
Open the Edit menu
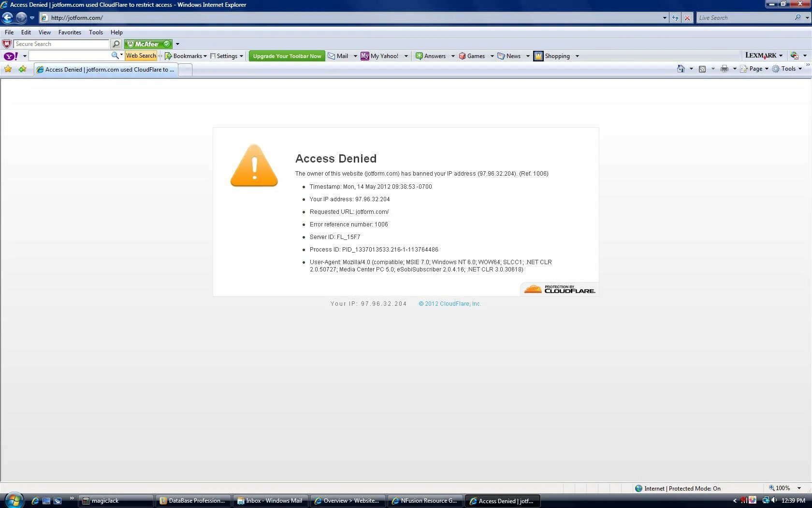pos(26,32)
